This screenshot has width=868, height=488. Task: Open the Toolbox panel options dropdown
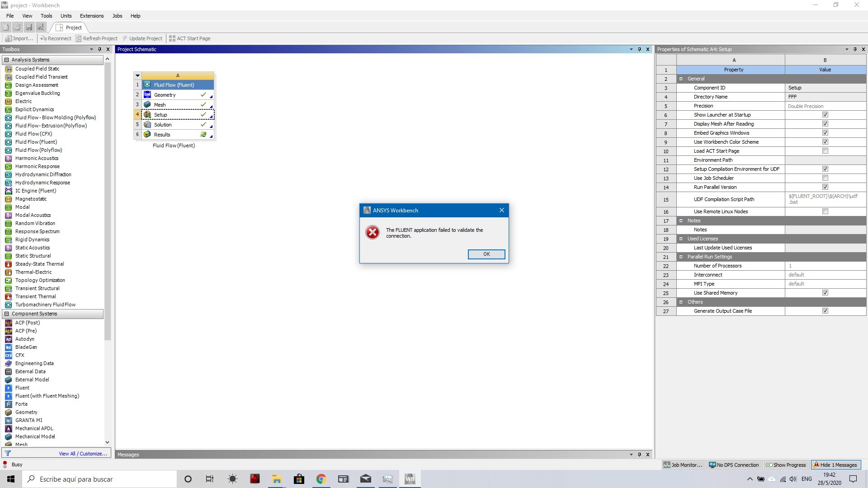[91, 49]
